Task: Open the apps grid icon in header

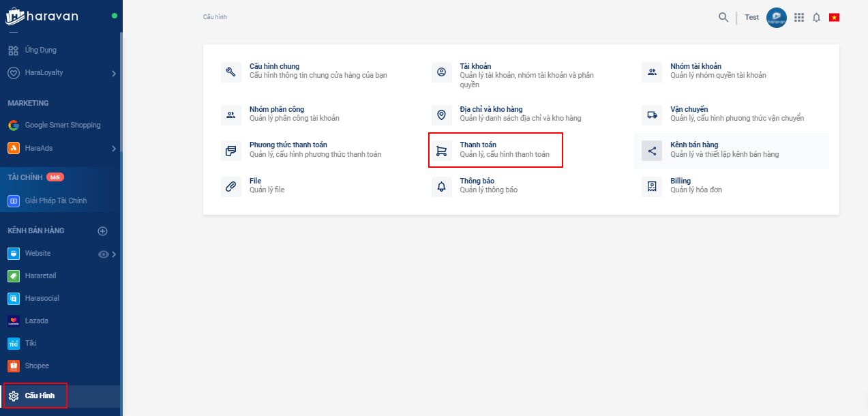Action: [x=799, y=18]
